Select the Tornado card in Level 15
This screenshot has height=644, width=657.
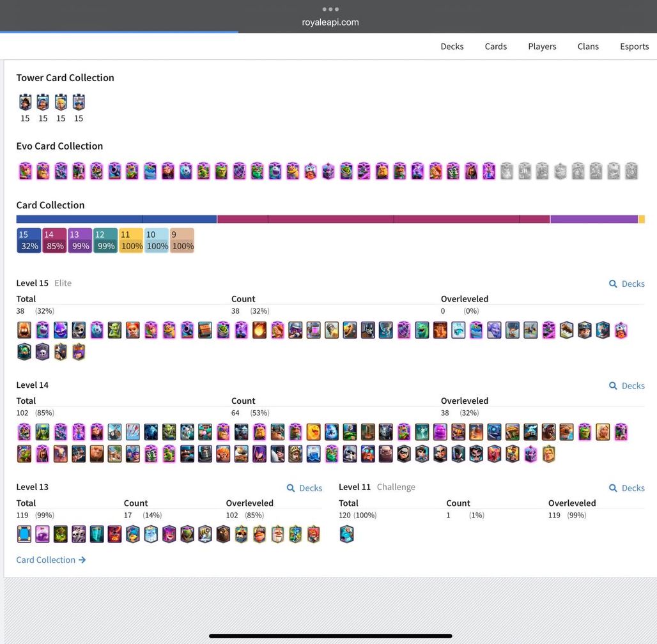[x=386, y=330]
